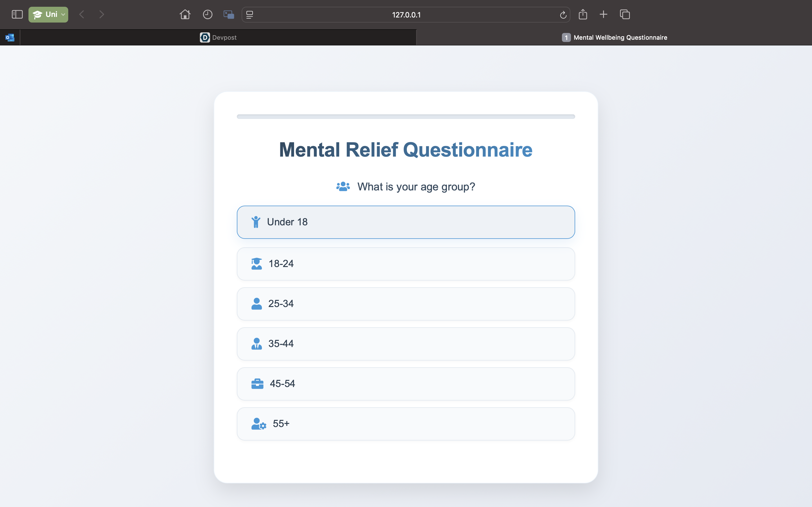Open the pinned Outlook tab

coord(10,37)
